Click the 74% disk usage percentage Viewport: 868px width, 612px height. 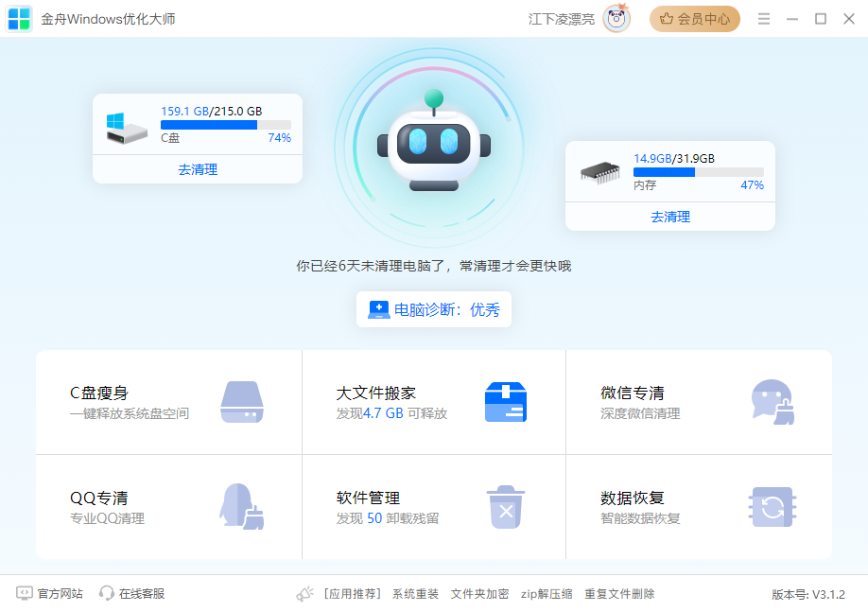coord(280,138)
